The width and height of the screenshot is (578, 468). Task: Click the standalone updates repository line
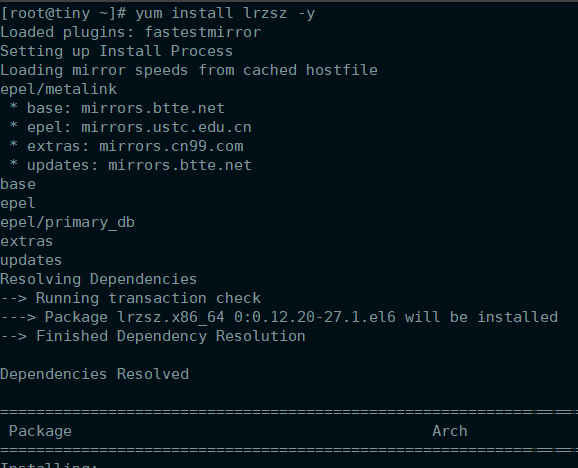[x=31, y=261]
